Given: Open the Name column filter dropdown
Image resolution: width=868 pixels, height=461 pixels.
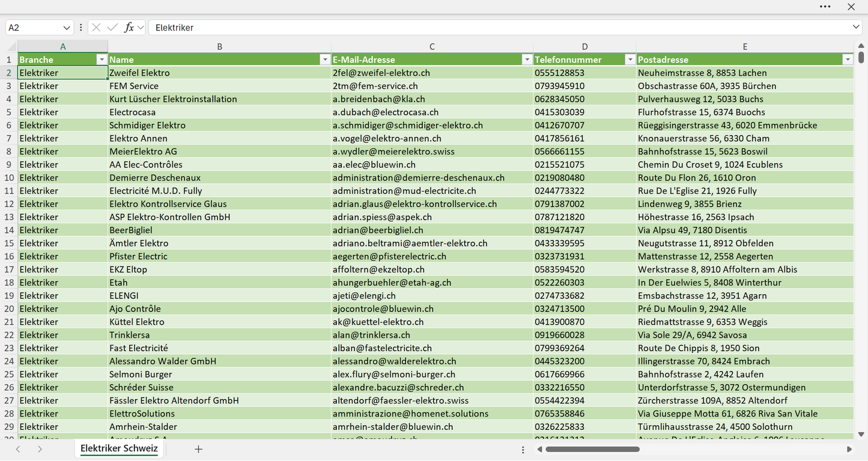Looking at the screenshot, I should click(x=325, y=59).
